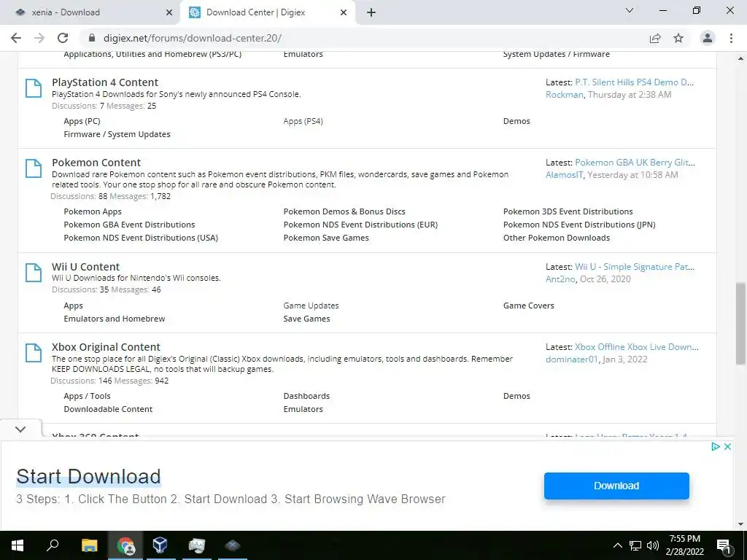View Rockman's user profile
Screen dimensions: 747x560
tap(565, 95)
